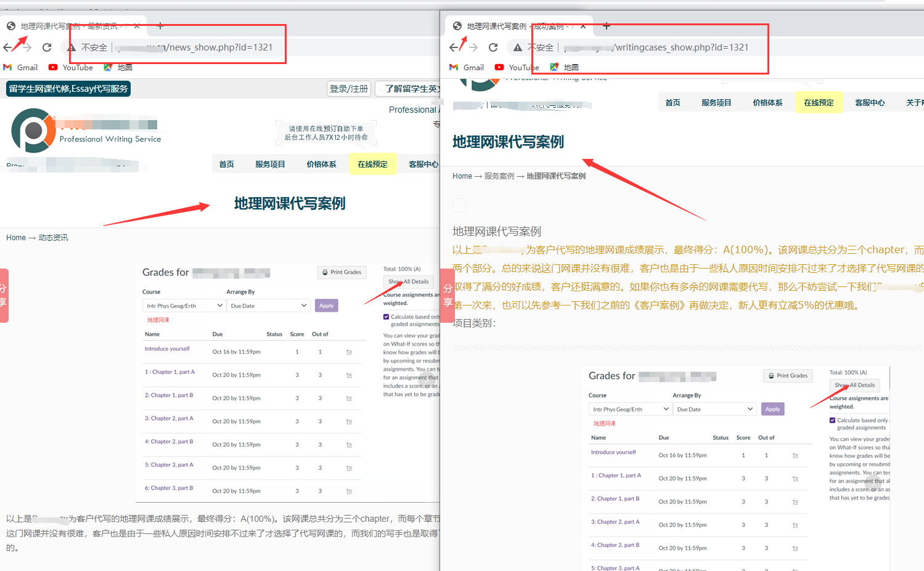Click 服务案例 breadcrumb link in right window
Viewport: 924px width, 571px height.
(x=499, y=176)
